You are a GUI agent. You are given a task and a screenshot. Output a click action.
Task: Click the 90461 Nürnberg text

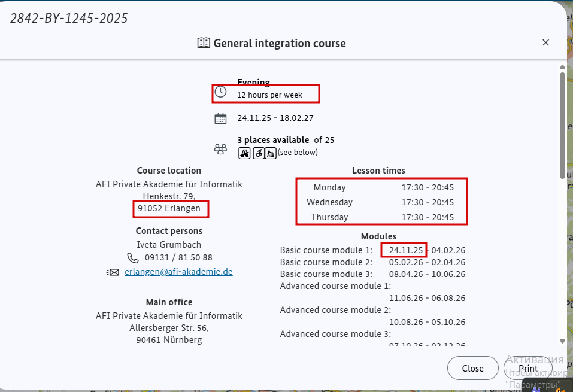169,340
